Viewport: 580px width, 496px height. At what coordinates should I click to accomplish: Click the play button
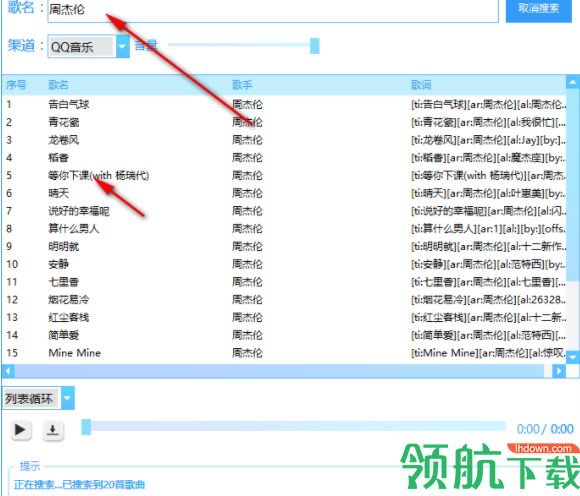pyautogui.click(x=20, y=430)
